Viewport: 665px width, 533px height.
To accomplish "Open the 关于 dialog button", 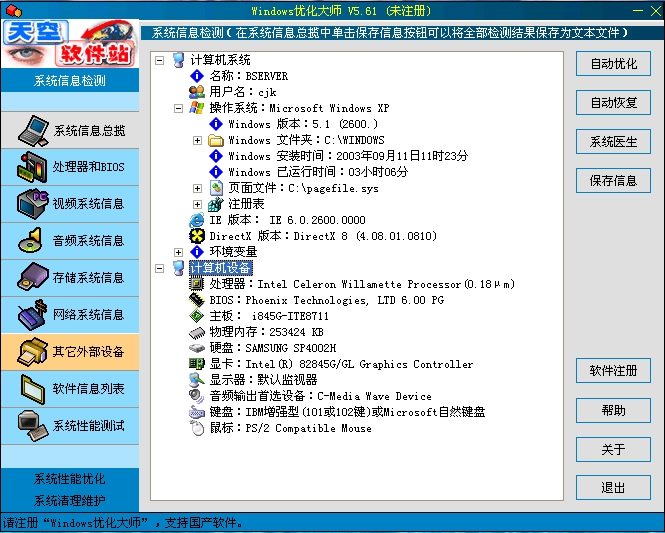I will click(613, 449).
